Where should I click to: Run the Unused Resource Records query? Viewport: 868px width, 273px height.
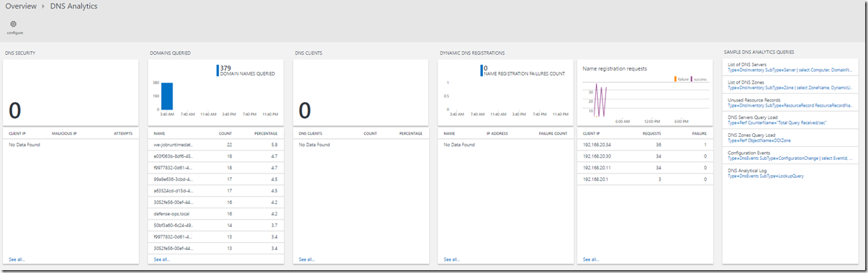[x=790, y=102]
